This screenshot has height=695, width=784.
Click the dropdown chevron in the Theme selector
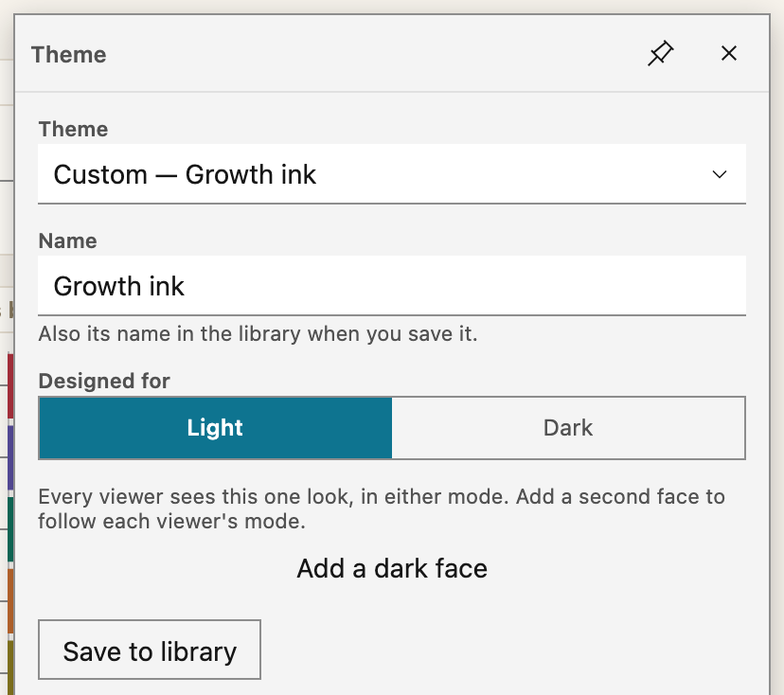719,174
